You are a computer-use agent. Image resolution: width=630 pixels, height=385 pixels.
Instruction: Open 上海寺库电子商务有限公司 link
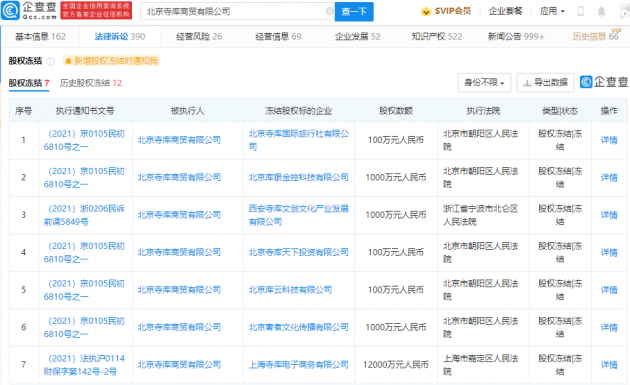coord(299,365)
